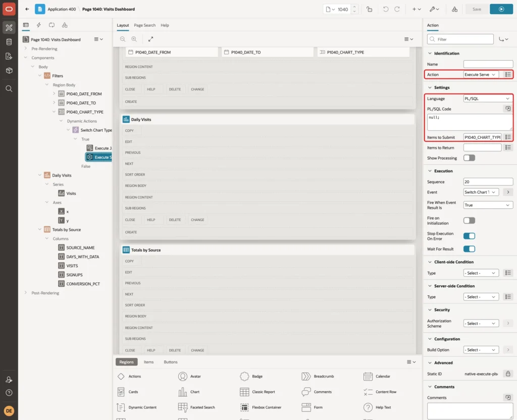Image resolution: width=517 pixels, height=420 pixels.
Task: Click the Name input field
Action: click(488, 64)
